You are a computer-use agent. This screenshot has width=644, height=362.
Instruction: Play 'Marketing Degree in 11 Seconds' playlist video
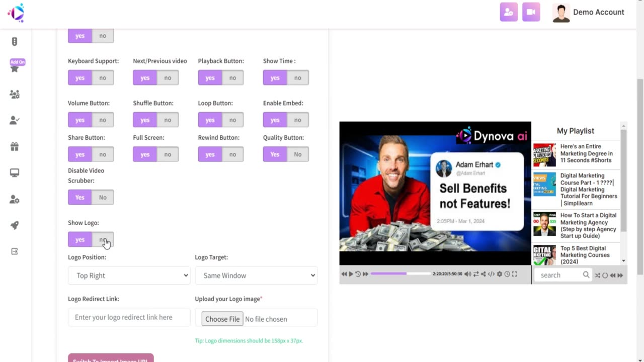pyautogui.click(x=576, y=154)
